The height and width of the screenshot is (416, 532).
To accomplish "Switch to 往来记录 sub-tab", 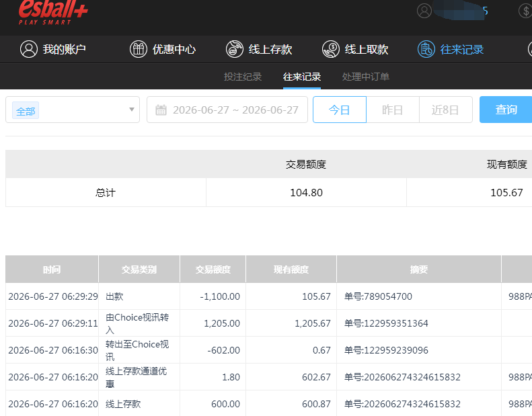I will click(x=302, y=77).
